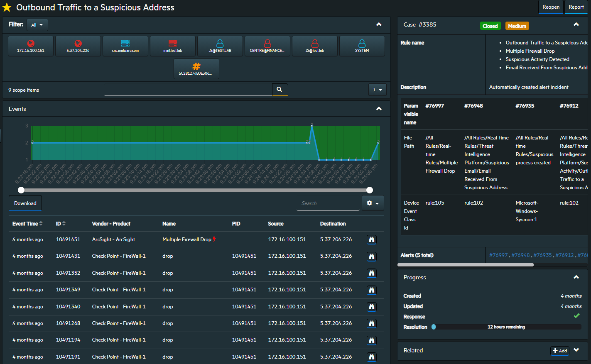Sort the events by ID column
The width and height of the screenshot is (591, 364).
click(x=61, y=224)
